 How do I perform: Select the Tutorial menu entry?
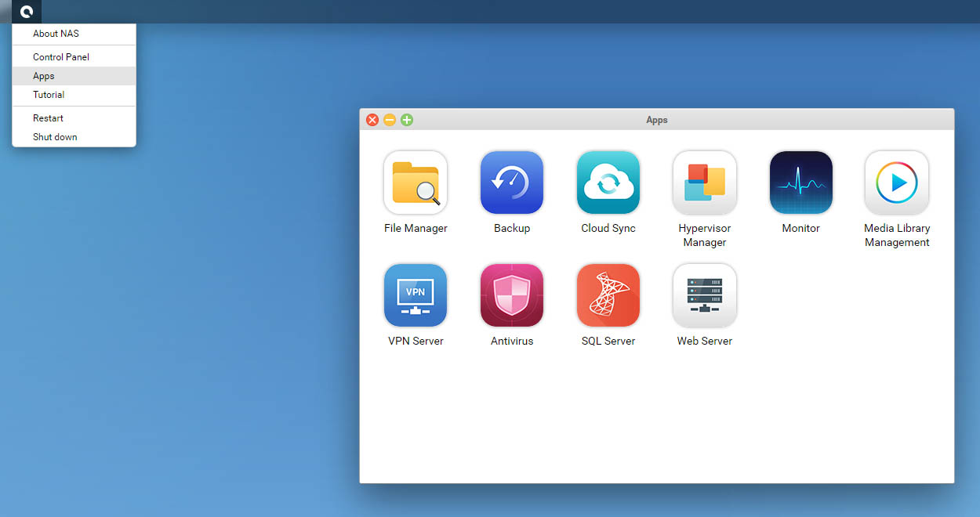49,95
